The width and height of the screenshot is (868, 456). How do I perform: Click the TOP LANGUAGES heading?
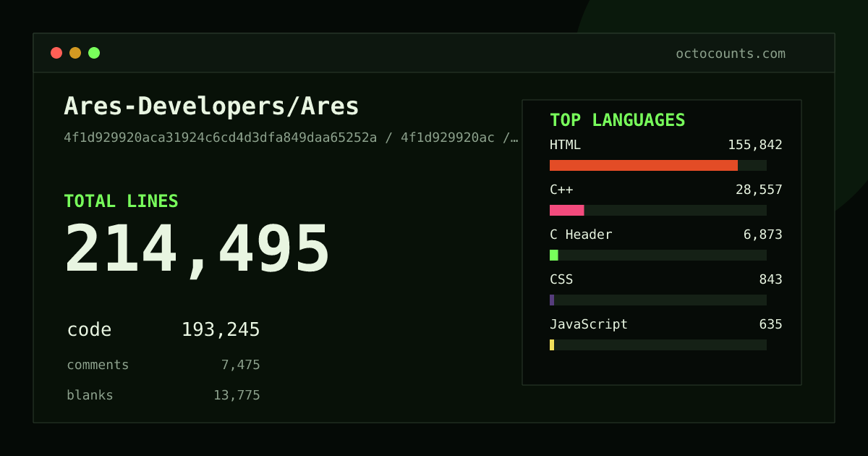point(617,120)
